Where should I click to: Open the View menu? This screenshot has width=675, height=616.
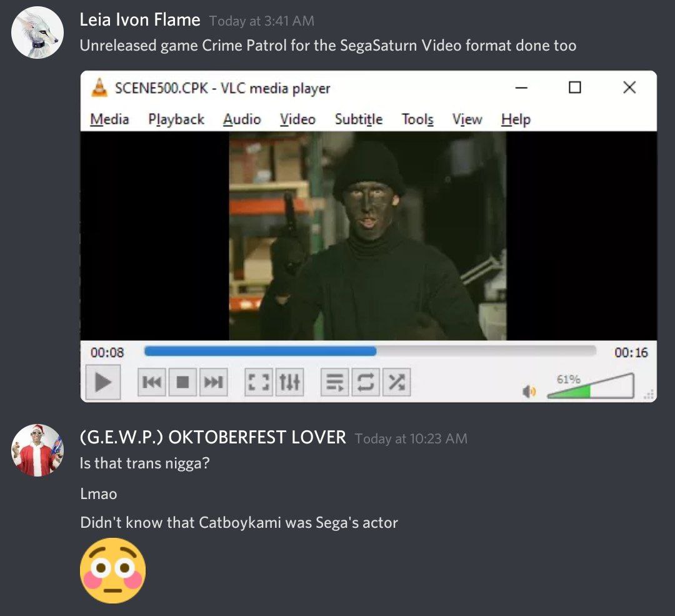coord(467,119)
